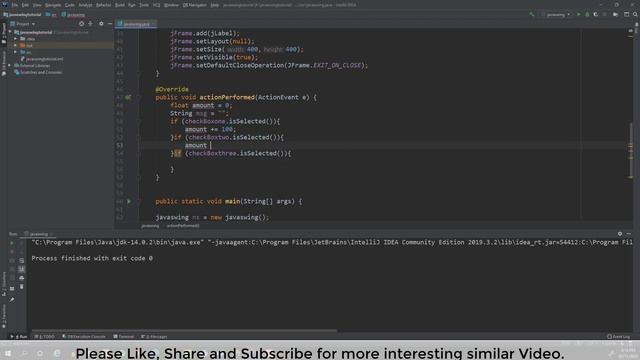Click expand/collapse all icon in Project panel
Viewport: 640px width, 360px height.
coord(91,24)
